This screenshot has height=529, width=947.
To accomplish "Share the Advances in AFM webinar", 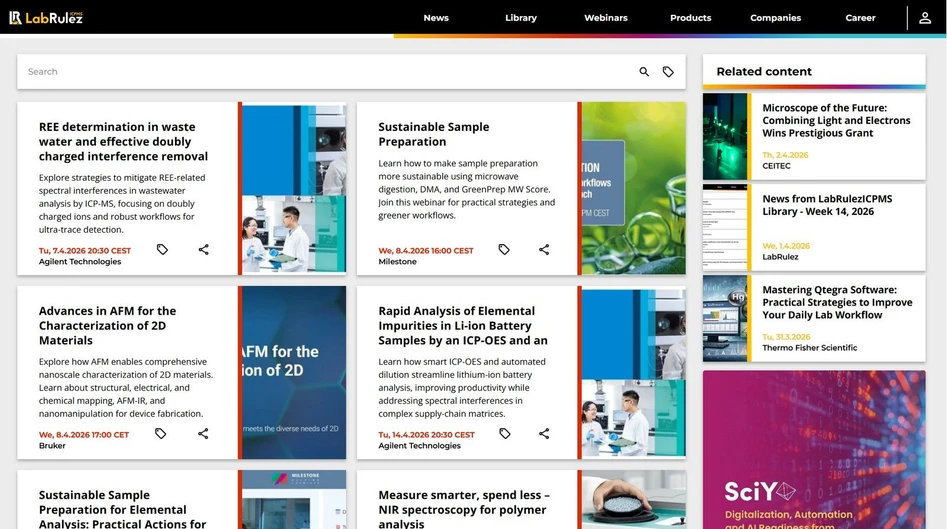I will tap(204, 434).
